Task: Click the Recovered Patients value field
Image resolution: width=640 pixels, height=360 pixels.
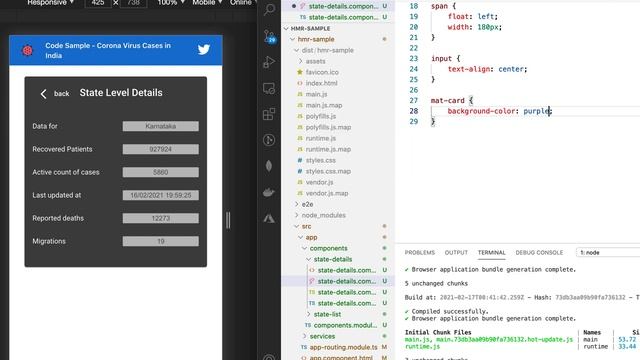Action: pyautogui.click(x=160, y=149)
